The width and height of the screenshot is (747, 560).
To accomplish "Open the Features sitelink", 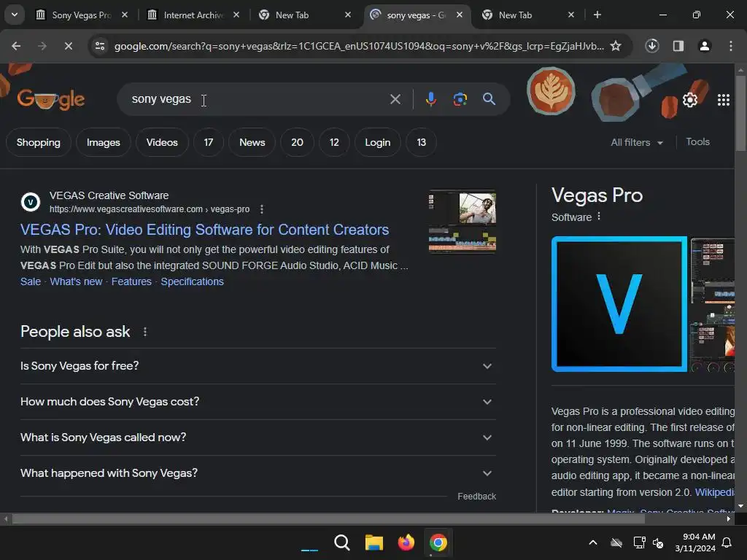I will [x=131, y=281].
